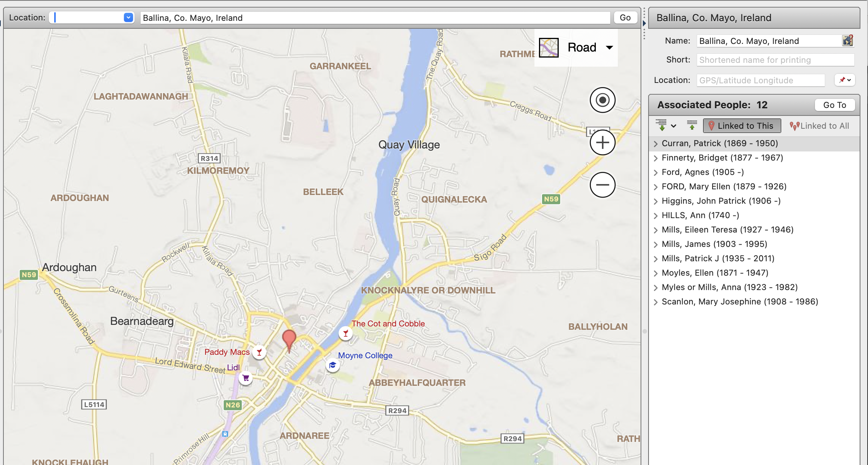This screenshot has width=868, height=465.
Task: Expand the HILLS, Ann tree item
Action: click(x=656, y=215)
